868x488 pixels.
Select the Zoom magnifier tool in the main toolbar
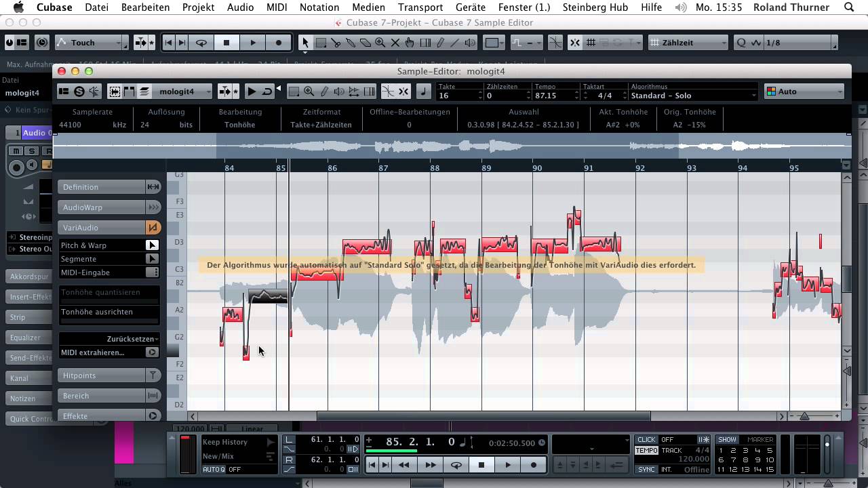[x=380, y=43]
